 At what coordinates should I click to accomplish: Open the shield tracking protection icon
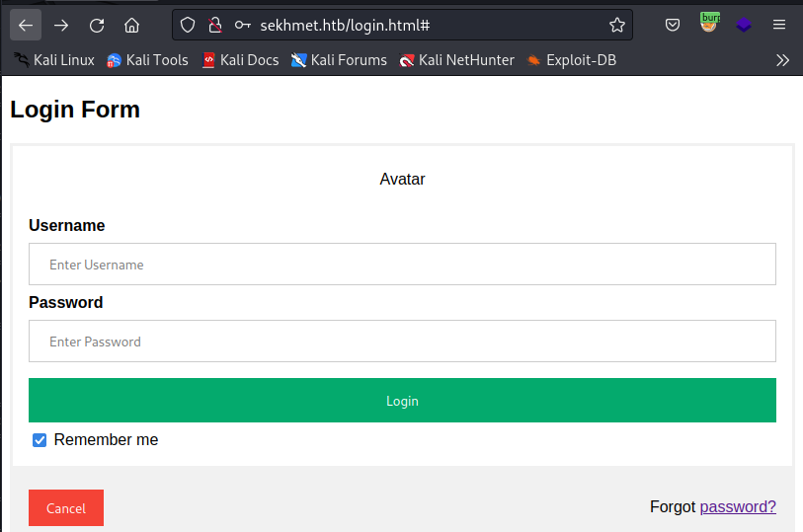click(188, 25)
